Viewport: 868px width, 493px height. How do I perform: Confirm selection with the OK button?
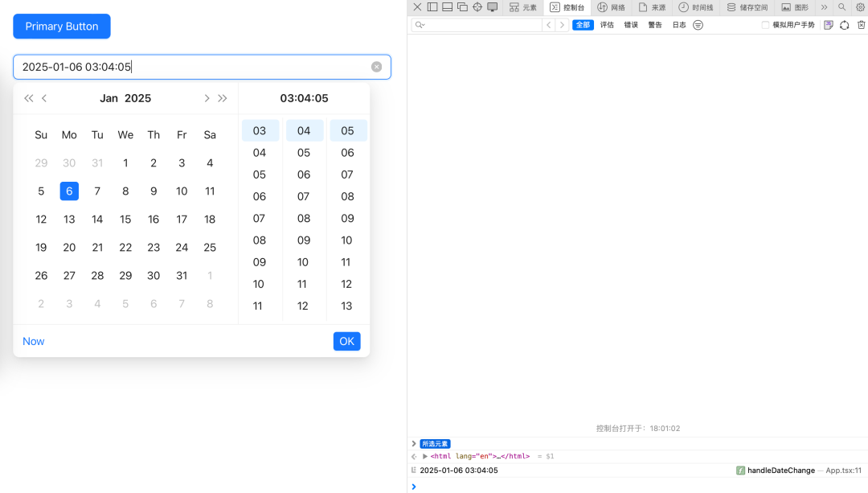click(347, 341)
